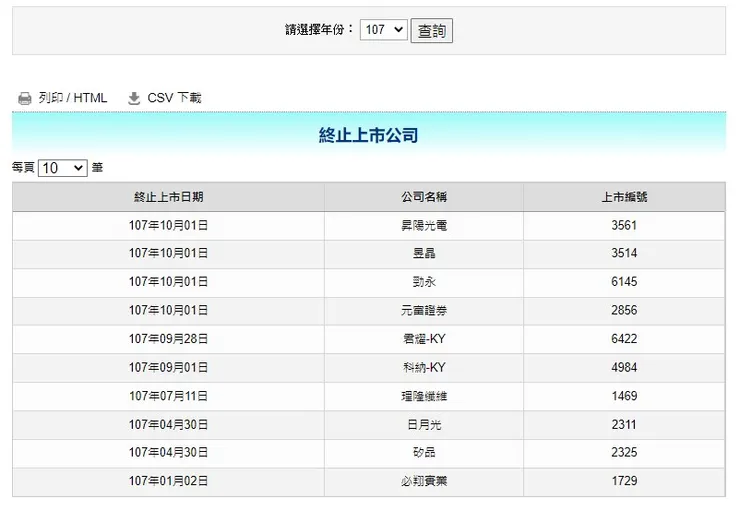The width and height of the screenshot is (740, 520).
Task: Select company name 君耀-KY
Action: coord(424,339)
